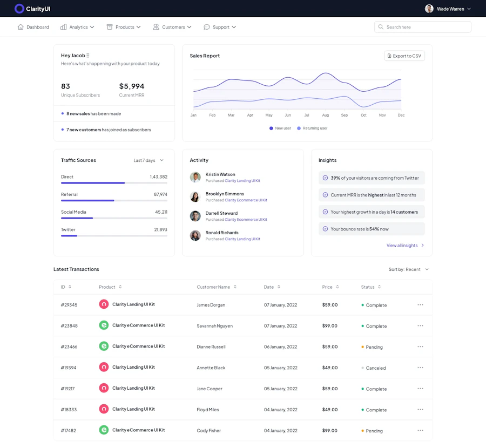
Task: Click the ClarityUI logo circle icon
Action: click(x=19, y=9)
